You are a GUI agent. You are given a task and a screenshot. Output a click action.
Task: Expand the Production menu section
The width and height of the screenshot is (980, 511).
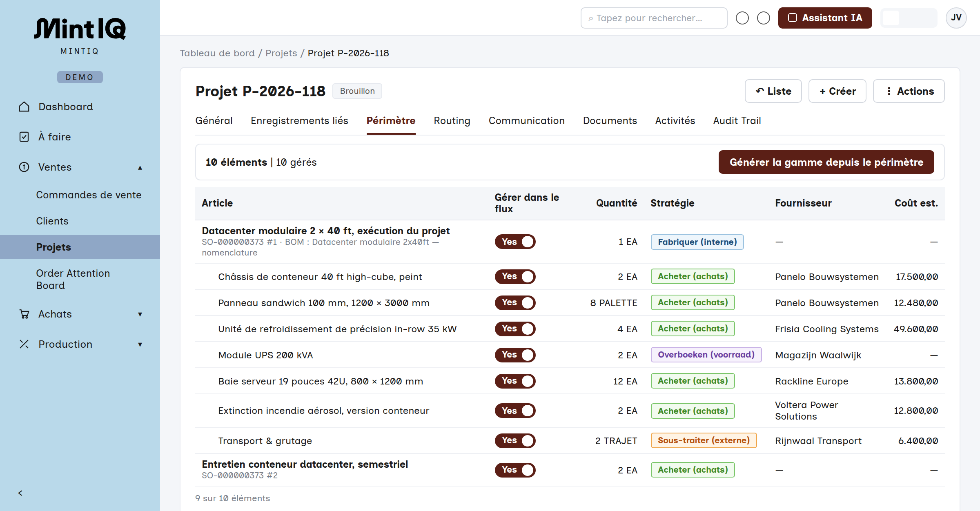point(140,344)
